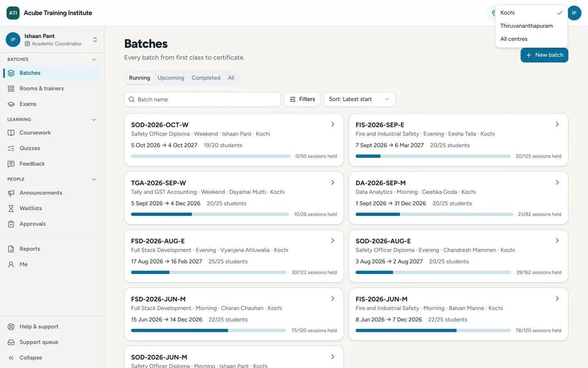Open the Sort: Latest start dropdown
Screen dimensions: 588x368
(x=359, y=99)
